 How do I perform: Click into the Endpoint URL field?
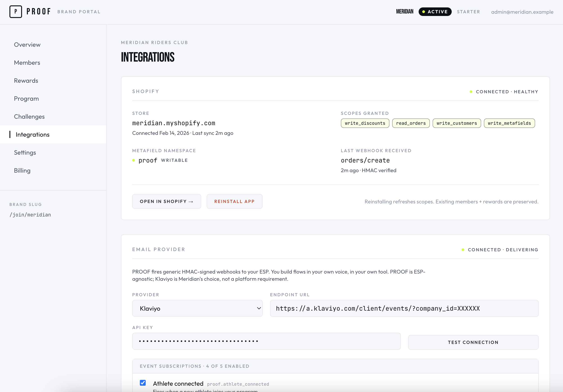click(x=404, y=308)
